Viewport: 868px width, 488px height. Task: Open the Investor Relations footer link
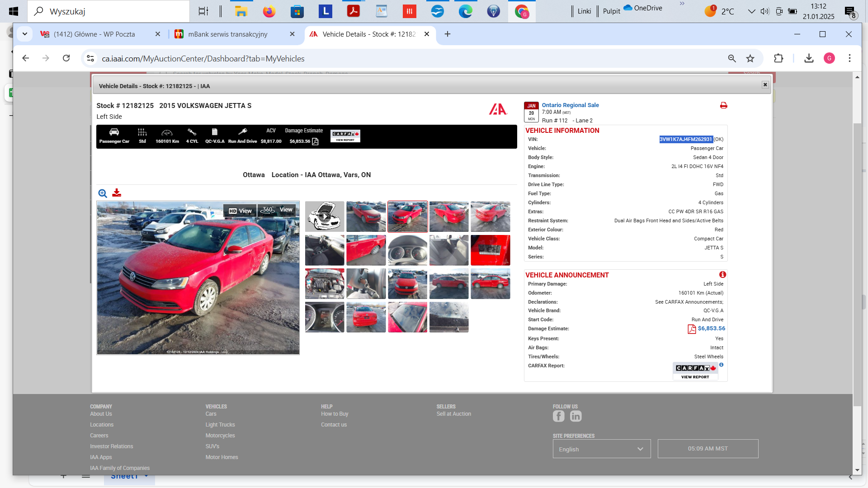point(111,446)
